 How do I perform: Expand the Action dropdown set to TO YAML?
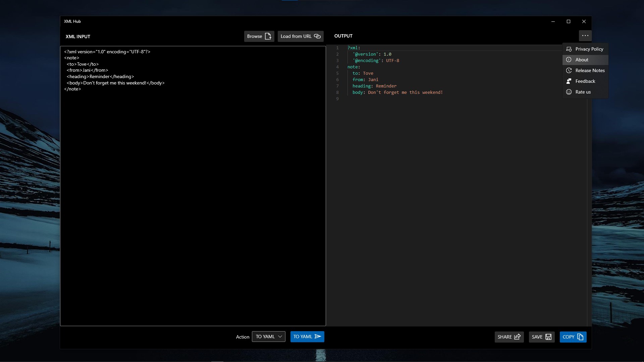[x=269, y=337]
